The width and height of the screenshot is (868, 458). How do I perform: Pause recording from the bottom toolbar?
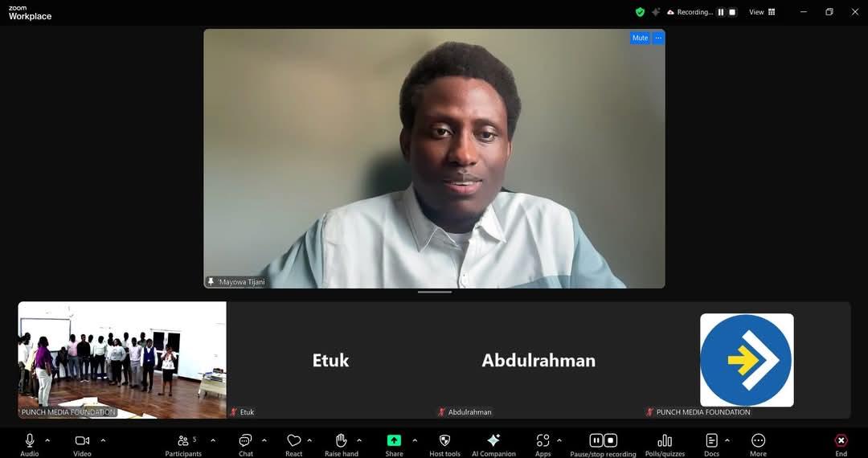pos(596,440)
